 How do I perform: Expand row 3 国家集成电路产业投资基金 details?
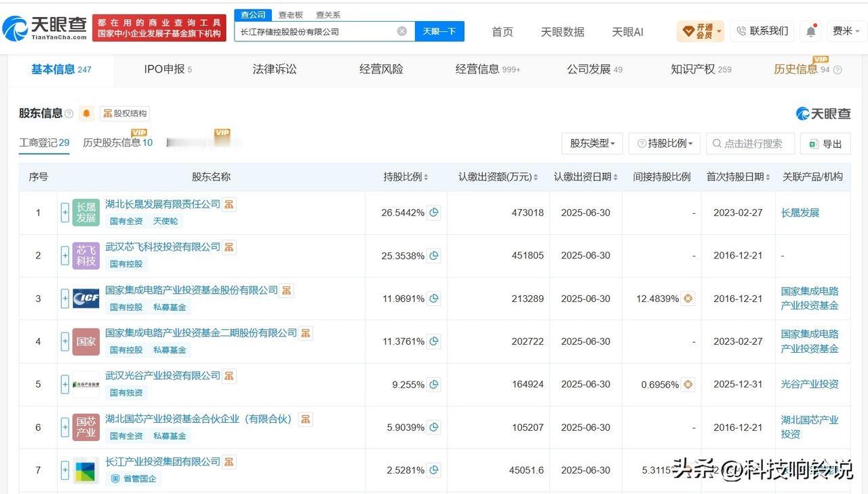coord(65,299)
